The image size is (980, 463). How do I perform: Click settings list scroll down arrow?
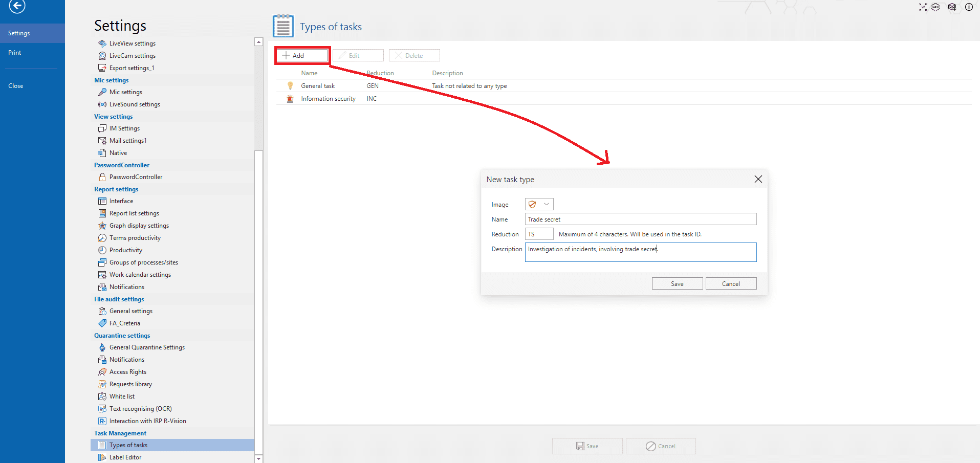[258, 458]
